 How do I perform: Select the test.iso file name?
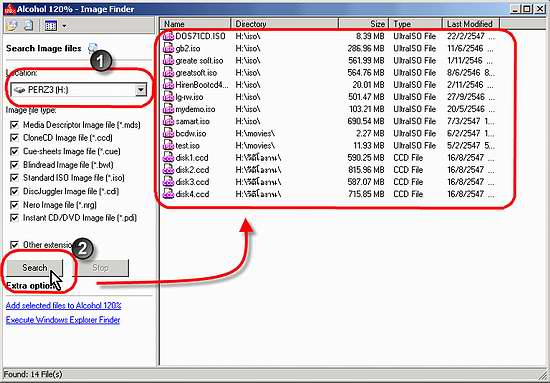coord(187,145)
